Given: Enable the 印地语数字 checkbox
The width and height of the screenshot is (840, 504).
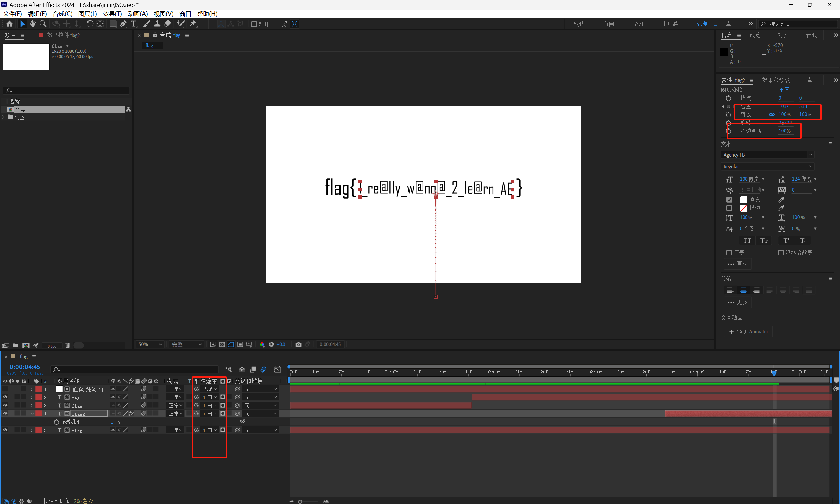Looking at the screenshot, I should (781, 253).
